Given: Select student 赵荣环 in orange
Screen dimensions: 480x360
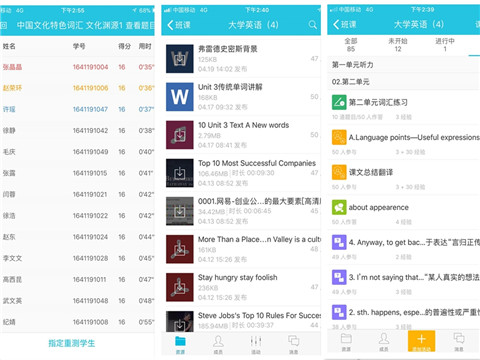Looking at the screenshot, I should click(x=12, y=88).
